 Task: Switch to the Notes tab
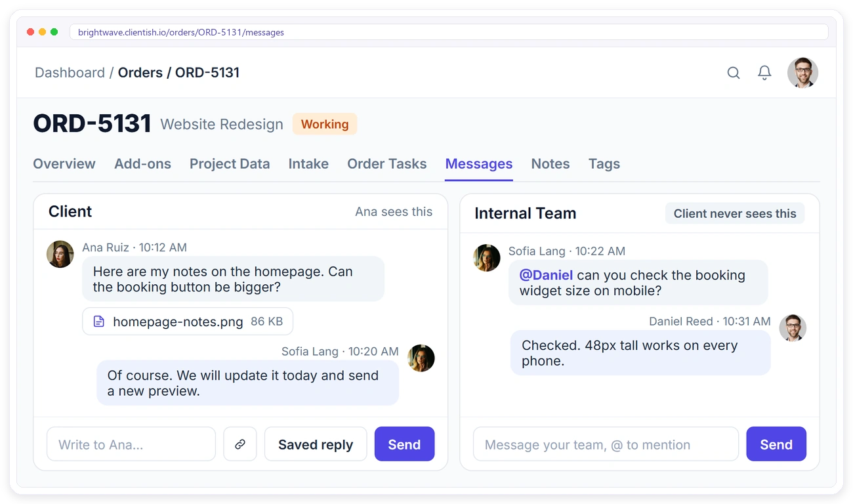click(x=551, y=164)
